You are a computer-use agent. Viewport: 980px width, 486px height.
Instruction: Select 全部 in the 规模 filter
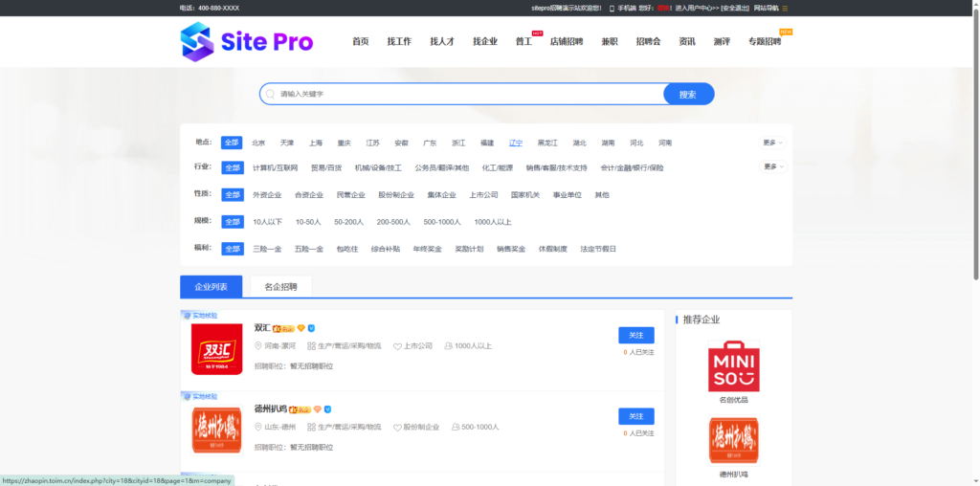(x=232, y=222)
